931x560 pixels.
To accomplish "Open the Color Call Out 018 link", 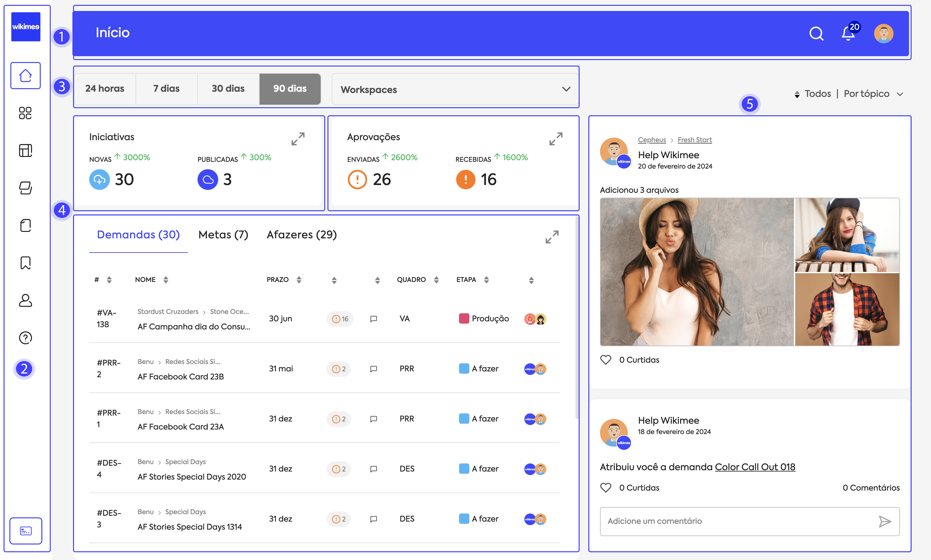I will [754, 467].
